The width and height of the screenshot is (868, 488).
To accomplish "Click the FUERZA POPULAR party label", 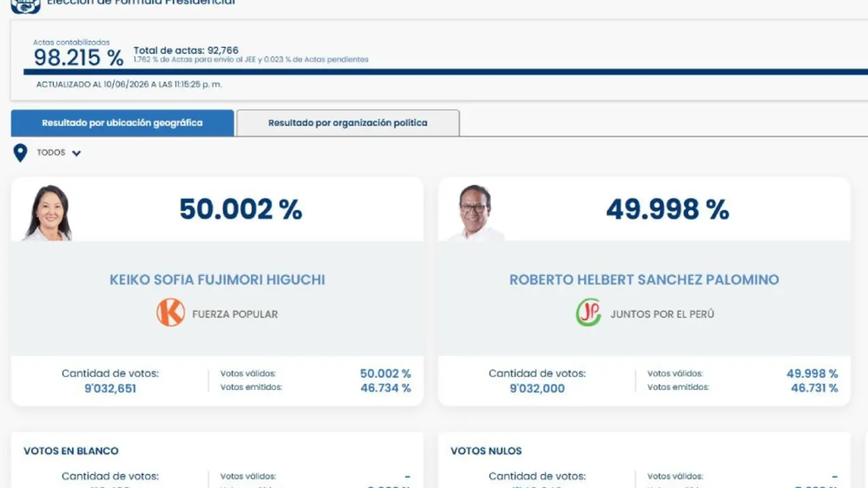I will point(235,314).
